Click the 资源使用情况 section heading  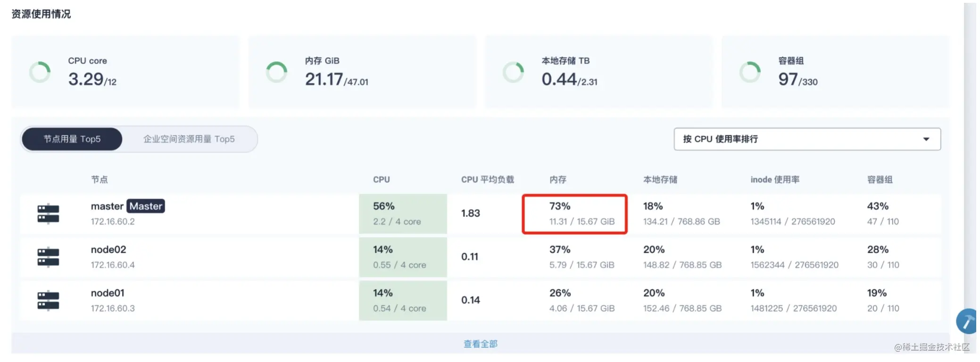[x=41, y=14]
